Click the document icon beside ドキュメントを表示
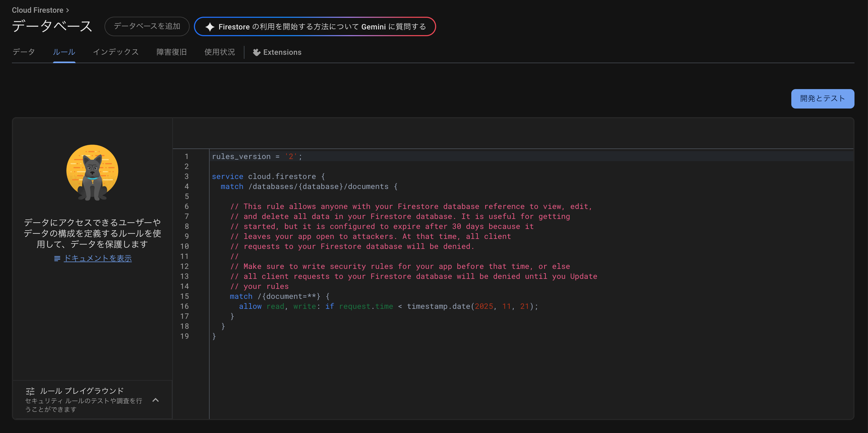 [57, 259]
